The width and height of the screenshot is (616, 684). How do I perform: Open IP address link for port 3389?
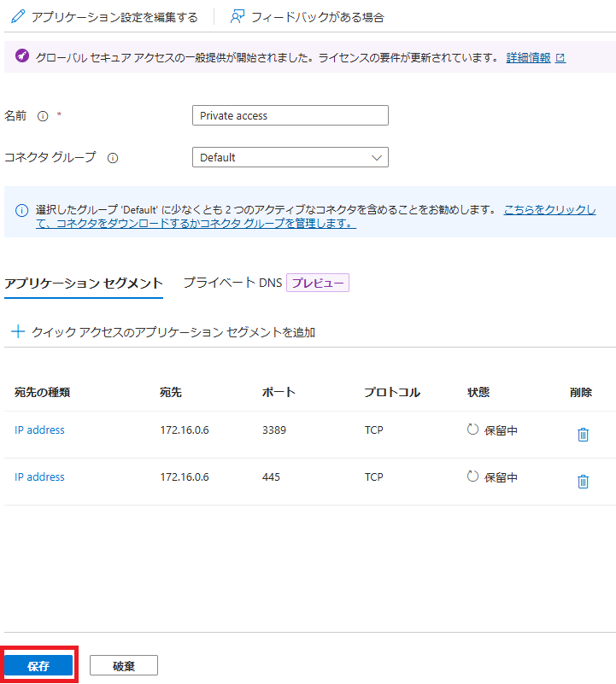[x=39, y=430]
